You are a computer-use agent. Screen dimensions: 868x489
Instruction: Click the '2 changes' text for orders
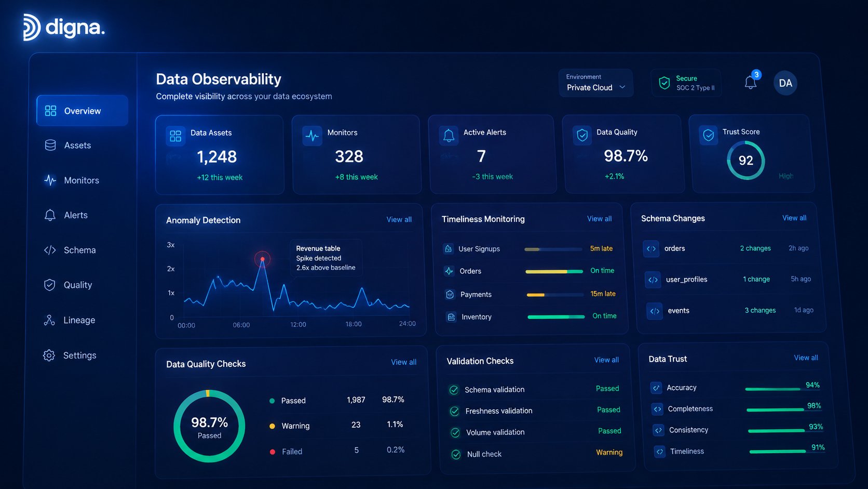755,248
